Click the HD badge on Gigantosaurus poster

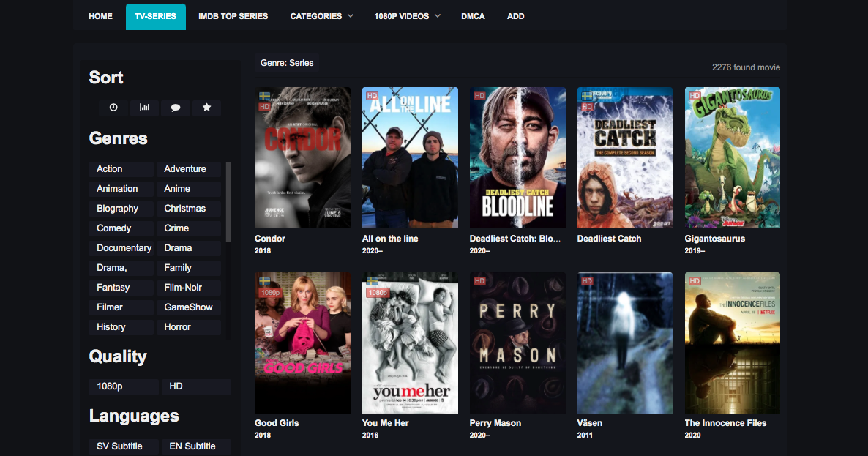[695, 96]
